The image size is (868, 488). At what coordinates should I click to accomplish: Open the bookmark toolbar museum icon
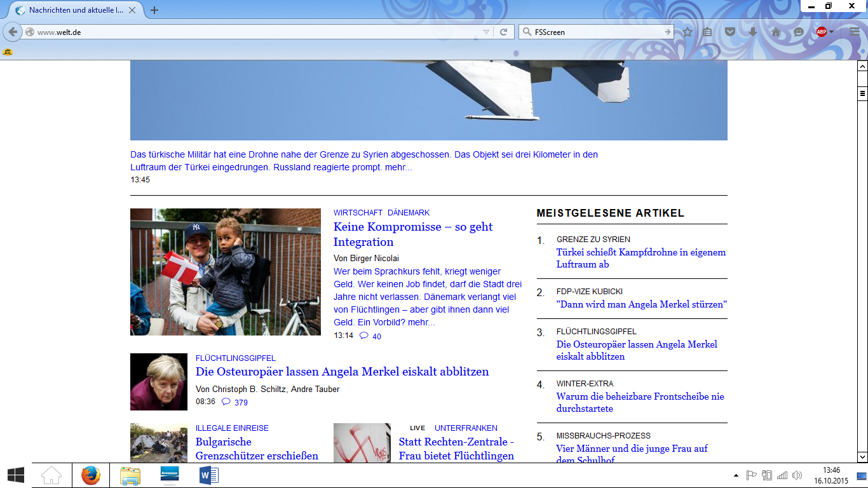point(8,52)
